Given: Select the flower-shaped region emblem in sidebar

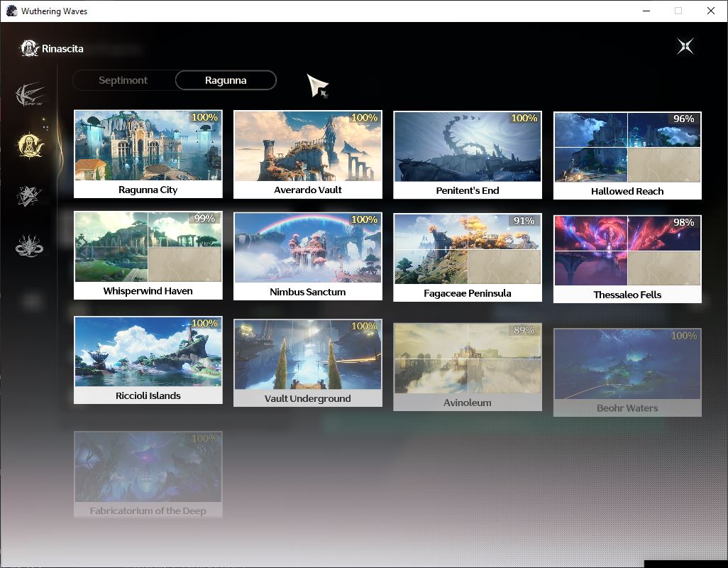Looking at the screenshot, I should (x=29, y=246).
